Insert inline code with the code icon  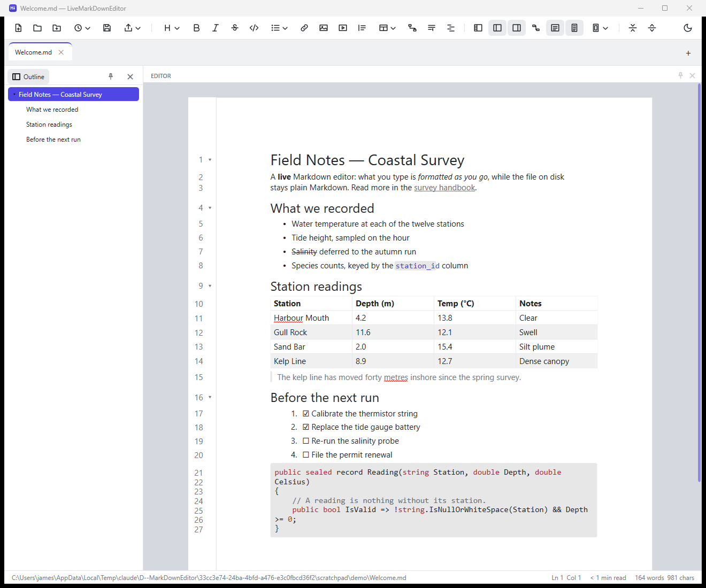coord(254,28)
